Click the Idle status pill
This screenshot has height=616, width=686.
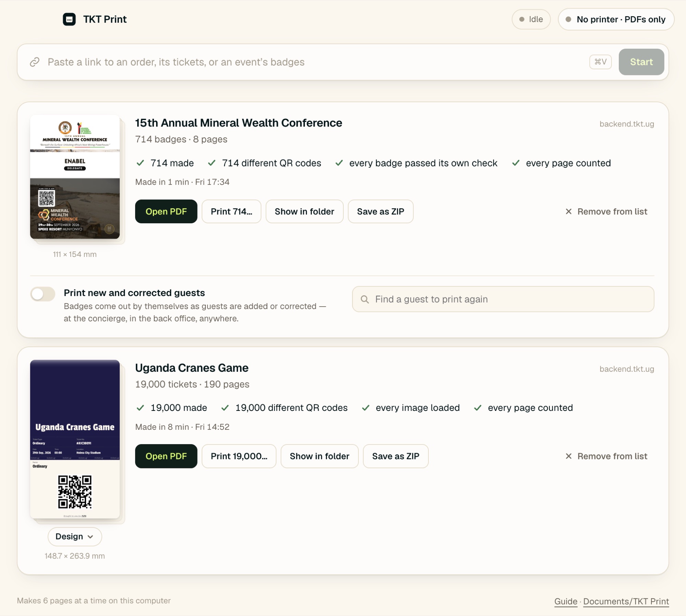tap(531, 19)
